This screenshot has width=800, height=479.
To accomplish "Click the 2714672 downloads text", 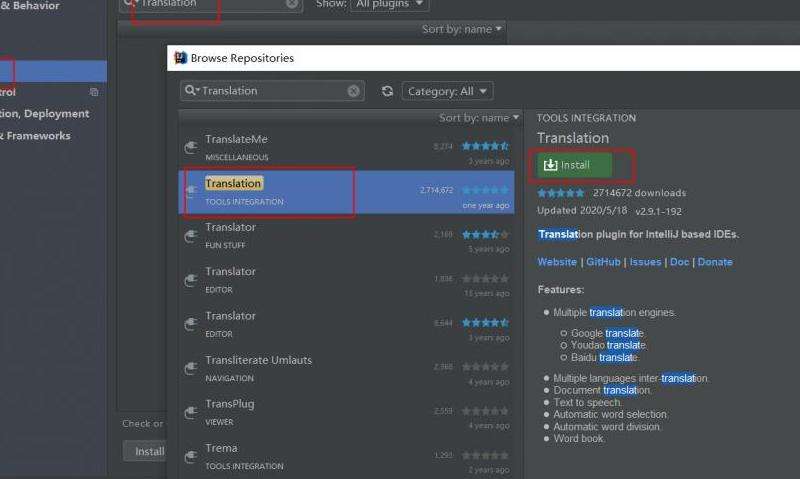I will tap(639, 193).
